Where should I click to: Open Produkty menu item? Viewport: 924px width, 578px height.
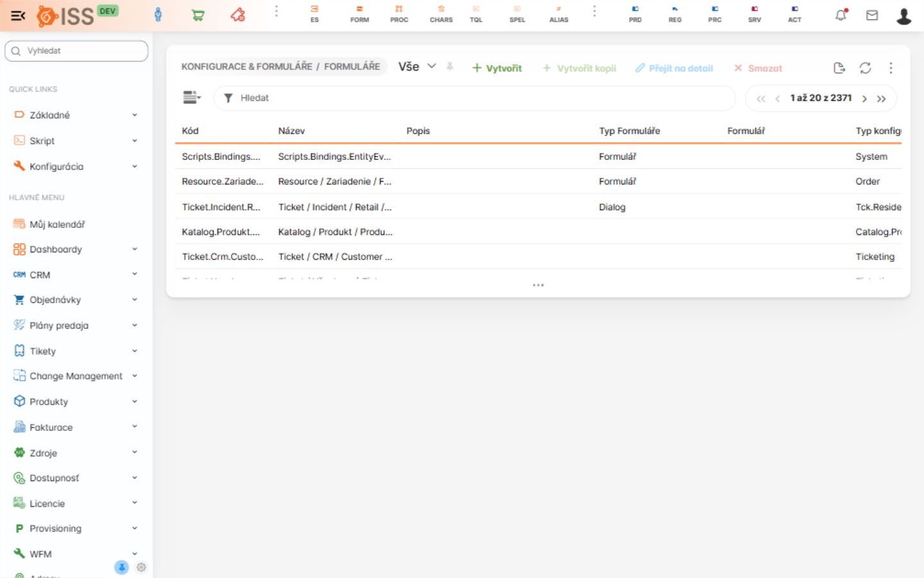tap(76, 402)
